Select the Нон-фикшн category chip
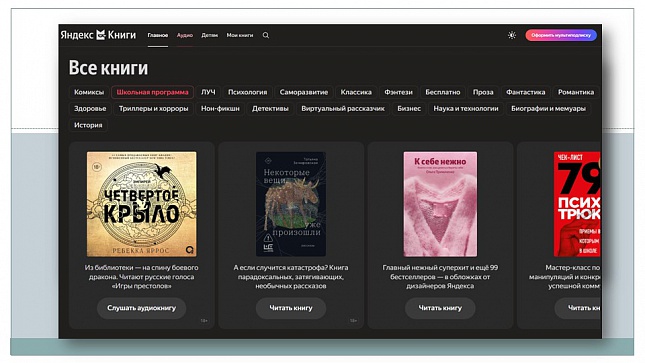 [x=220, y=109]
